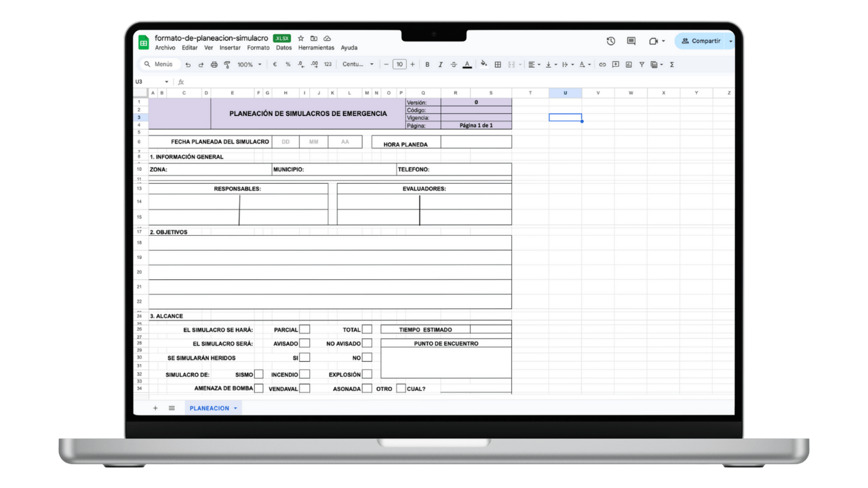Apply bold formatting to the selection
868x488 pixels.
coord(427,64)
